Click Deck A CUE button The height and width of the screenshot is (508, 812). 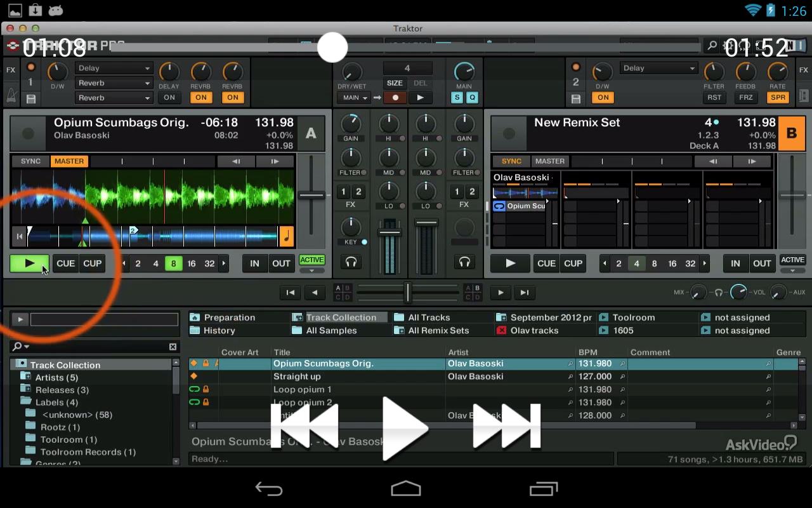click(x=65, y=264)
